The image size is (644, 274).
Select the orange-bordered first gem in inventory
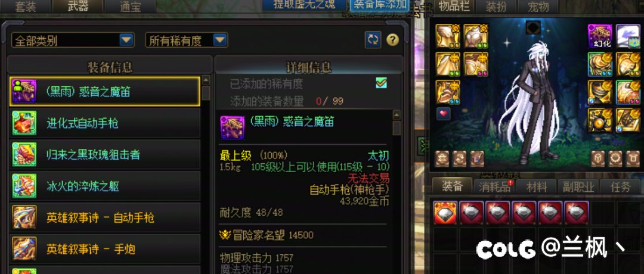pyautogui.click(x=445, y=213)
